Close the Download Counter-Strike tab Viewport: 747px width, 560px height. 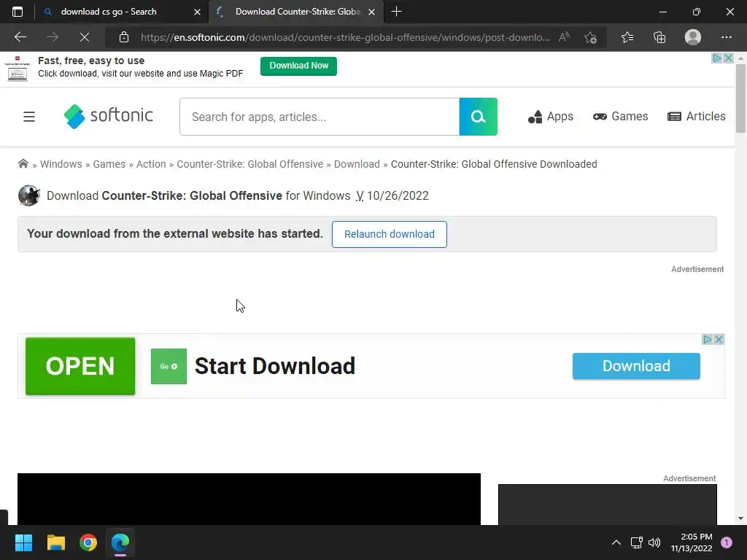click(x=371, y=12)
